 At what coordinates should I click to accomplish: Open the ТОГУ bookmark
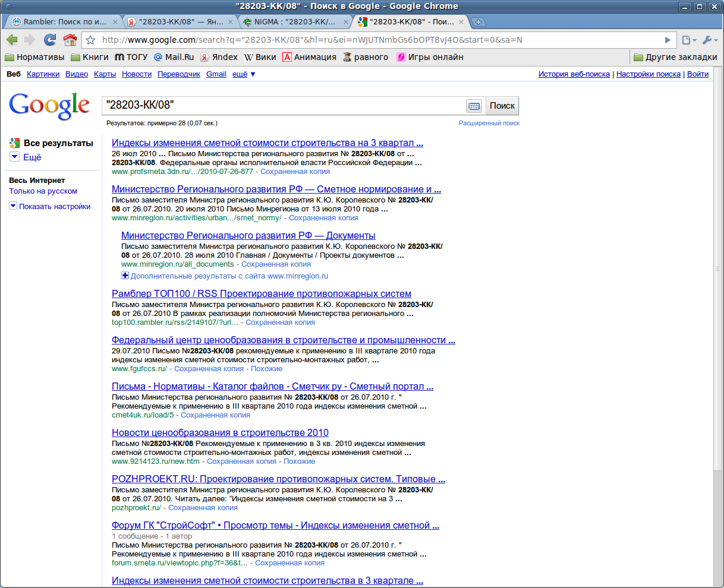click(x=131, y=57)
